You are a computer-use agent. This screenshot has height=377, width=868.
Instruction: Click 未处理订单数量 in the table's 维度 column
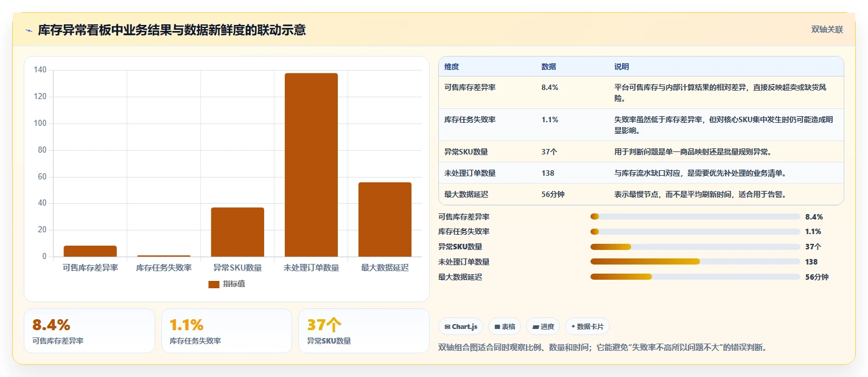point(470,173)
